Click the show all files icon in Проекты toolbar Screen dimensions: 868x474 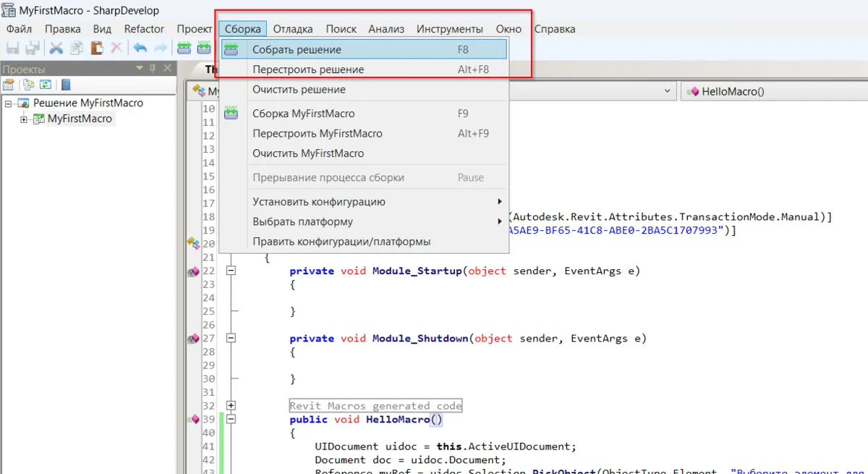point(29,85)
